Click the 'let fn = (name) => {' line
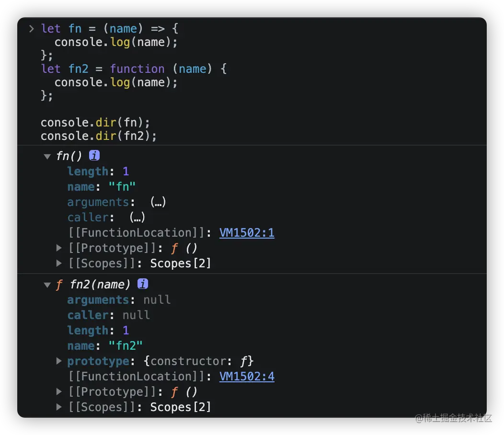The height and width of the screenshot is (435, 504). pyautogui.click(x=109, y=29)
